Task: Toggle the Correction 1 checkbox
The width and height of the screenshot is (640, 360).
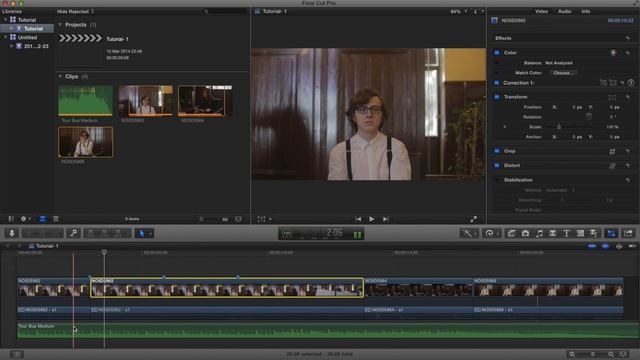Action: (497, 83)
